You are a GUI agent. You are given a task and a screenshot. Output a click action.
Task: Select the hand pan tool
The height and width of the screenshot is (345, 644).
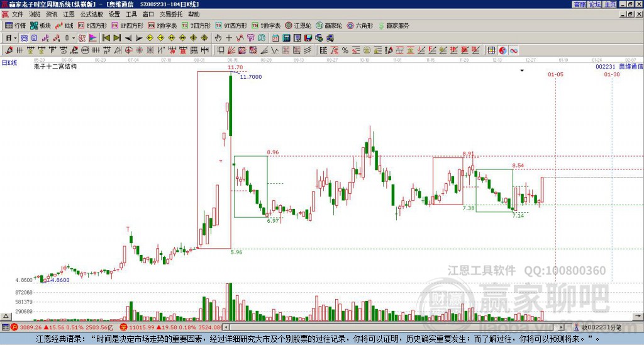(x=218, y=38)
